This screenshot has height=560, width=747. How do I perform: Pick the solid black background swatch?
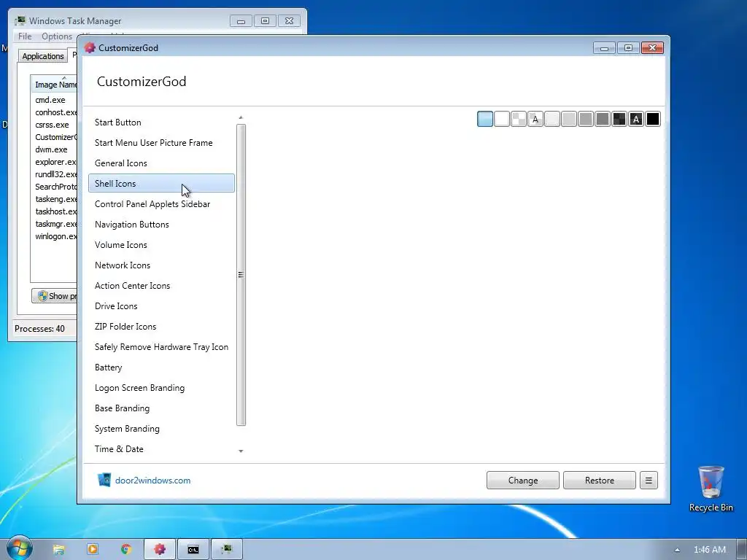[653, 119]
